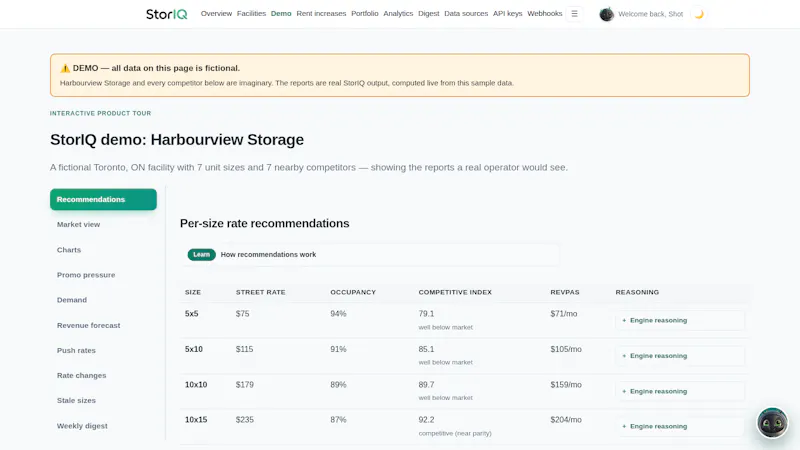Toggle dark mode moon icon
This screenshot has width=800, height=450.
(x=699, y=14)
